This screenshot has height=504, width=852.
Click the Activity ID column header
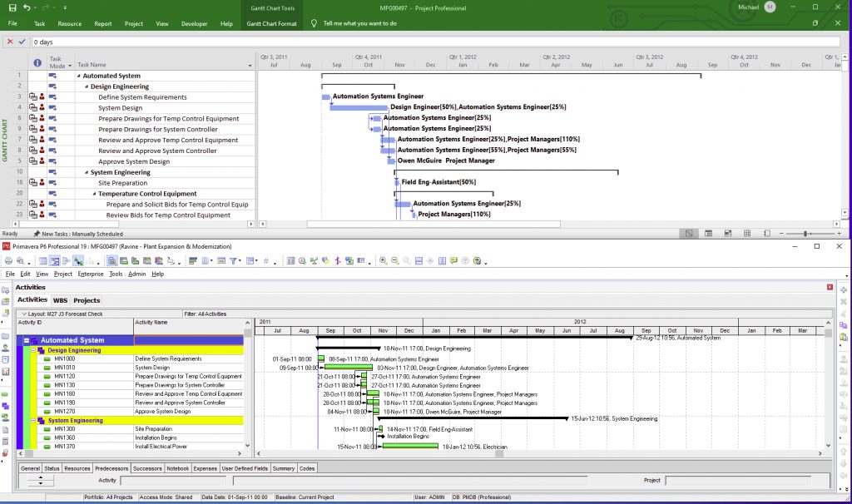pos(75,326)
